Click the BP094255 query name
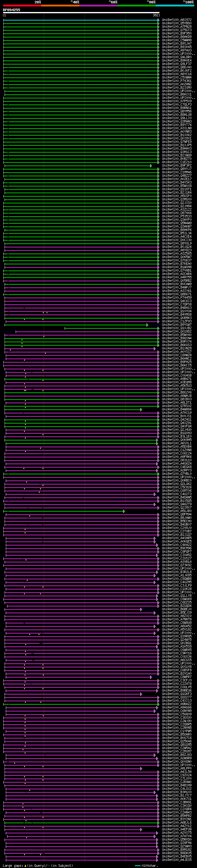The width and height of the screenshot is (197, 868). (x=11, y=10)
